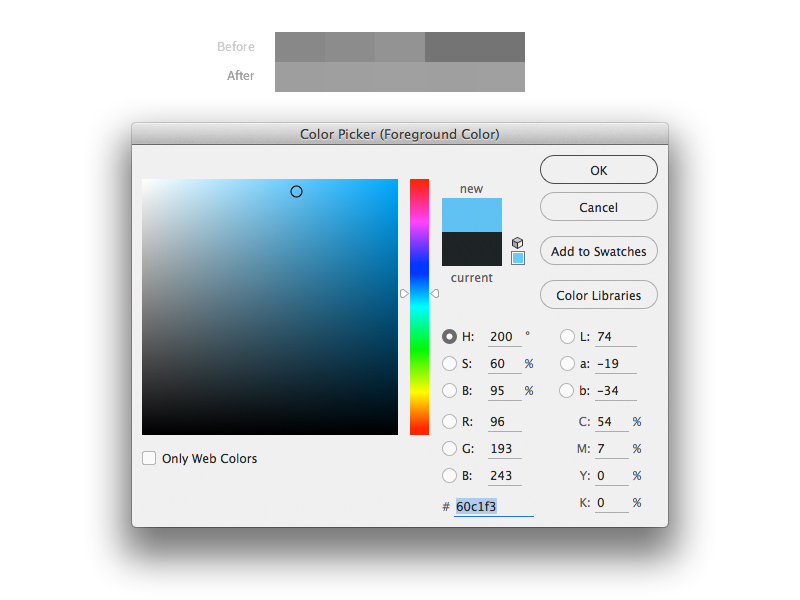
Task: Open the Color Libraries panel
Action: 598,295
